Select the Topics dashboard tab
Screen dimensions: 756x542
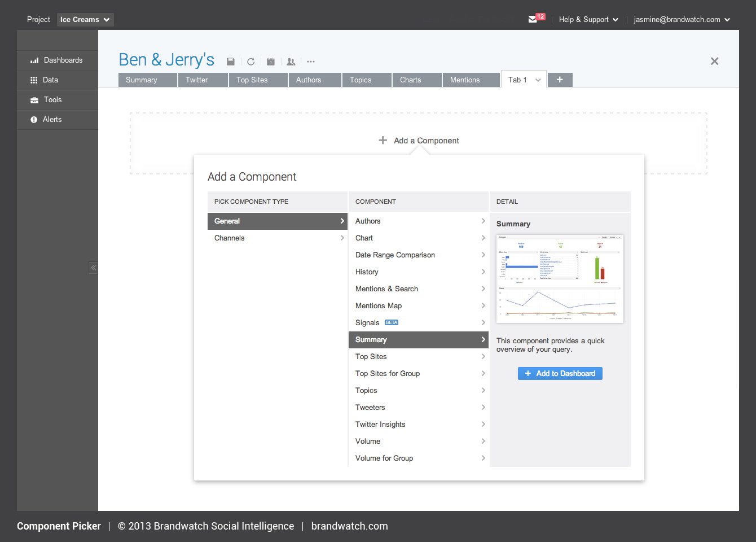367,80
